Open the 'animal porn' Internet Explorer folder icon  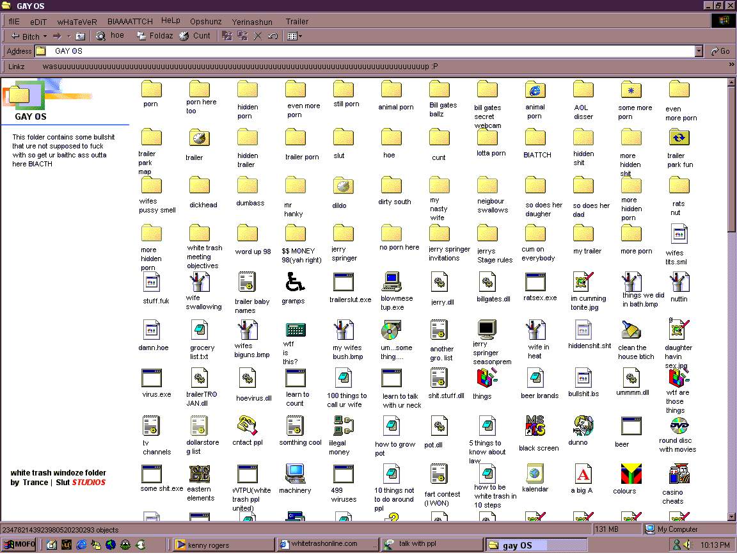tap(535, 90)
